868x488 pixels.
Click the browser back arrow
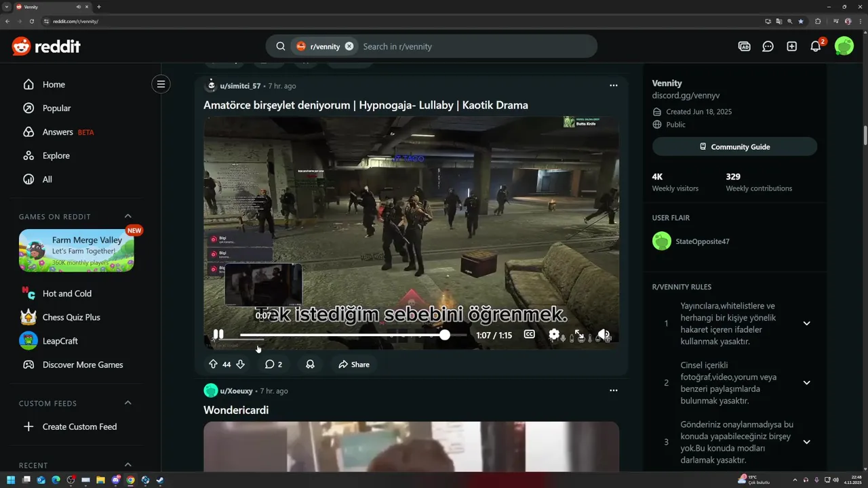click(7, 21)
